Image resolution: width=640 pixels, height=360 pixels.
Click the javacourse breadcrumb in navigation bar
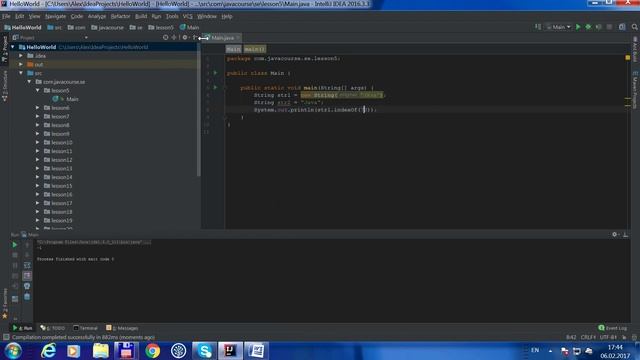pyautogui.click(x=107, y=27)
